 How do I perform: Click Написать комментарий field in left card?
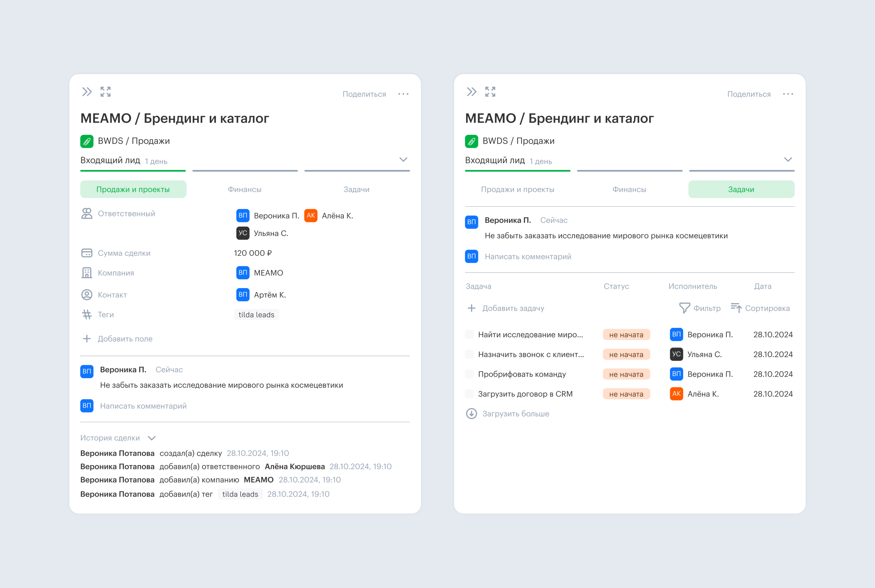(x=143, y=406)
